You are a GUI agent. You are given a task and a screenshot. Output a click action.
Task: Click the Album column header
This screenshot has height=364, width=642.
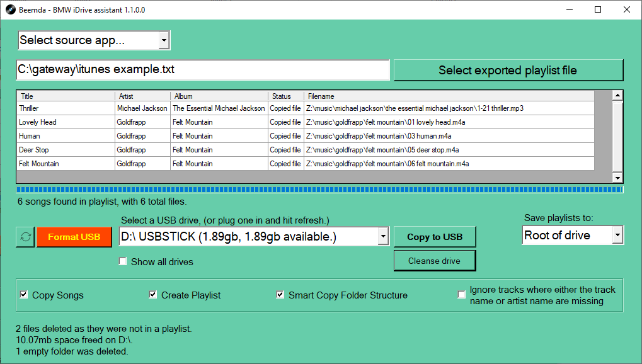(x=219, y=96)
